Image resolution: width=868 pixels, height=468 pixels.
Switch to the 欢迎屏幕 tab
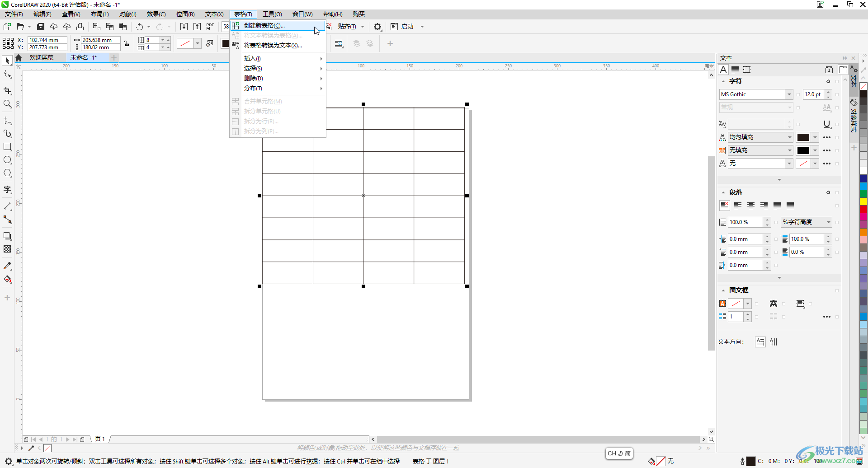point(42,58)
